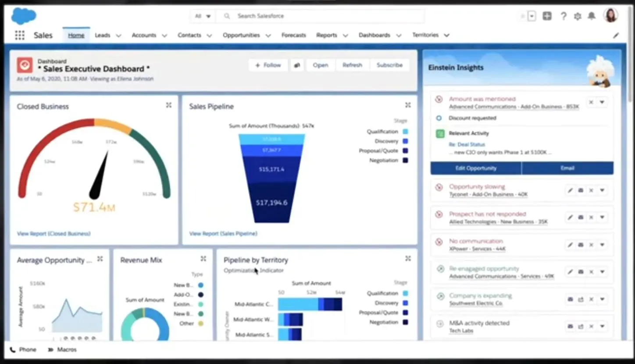Expand the Closed Business chart

169,105
